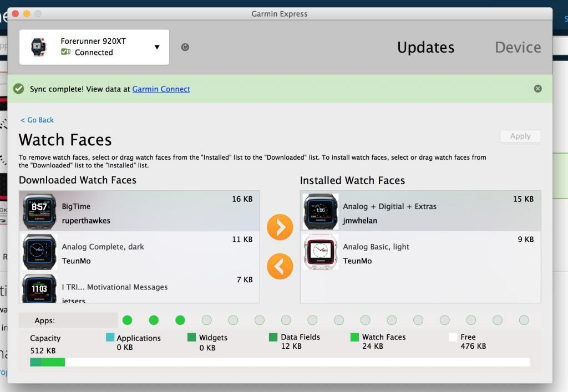Click Analog Basic, light title text
Viewport: 568px width, 392px height.
(376, 247)
